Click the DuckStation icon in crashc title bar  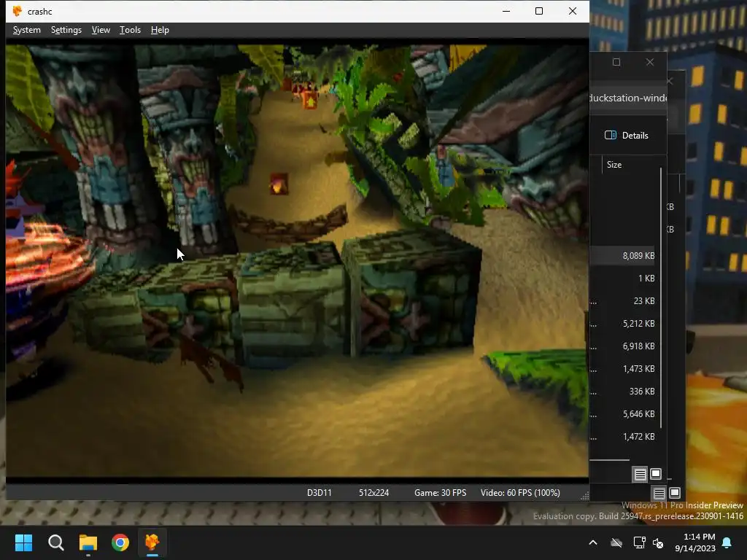[18, 11]
